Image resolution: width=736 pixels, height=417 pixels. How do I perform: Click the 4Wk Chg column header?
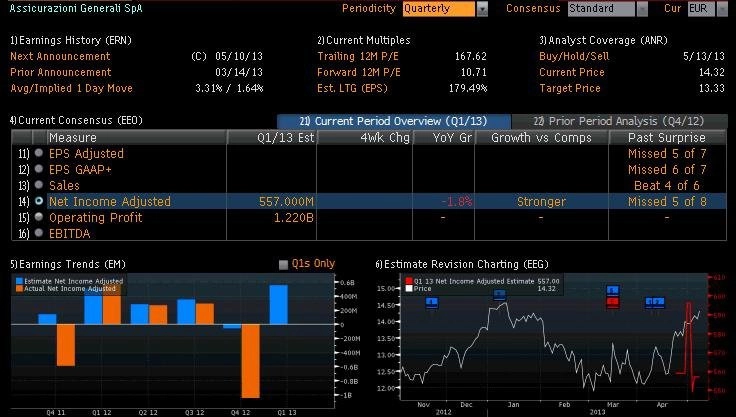click(365, 138)
